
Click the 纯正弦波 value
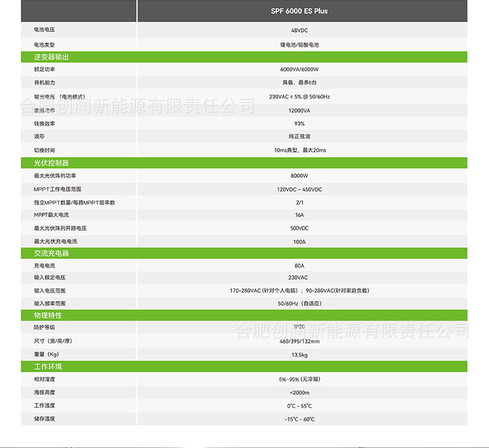pos(299,136)
